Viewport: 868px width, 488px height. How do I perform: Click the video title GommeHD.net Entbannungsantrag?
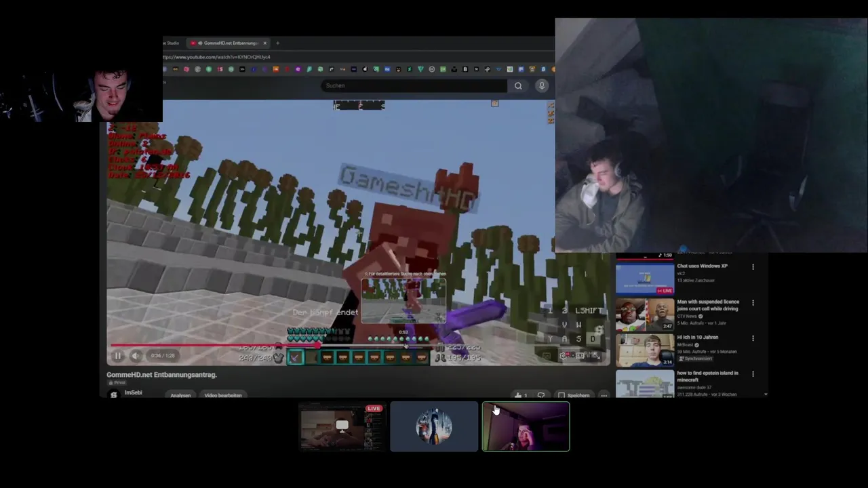pos(161,374)
